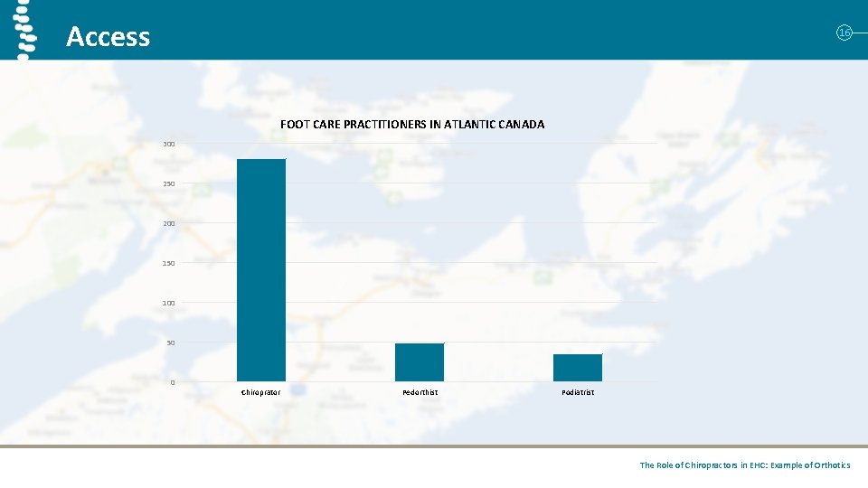The height and width of the screenshot is (488, 868).
Task: Click the Podiatrist axis label
Action: coord(578,392)
